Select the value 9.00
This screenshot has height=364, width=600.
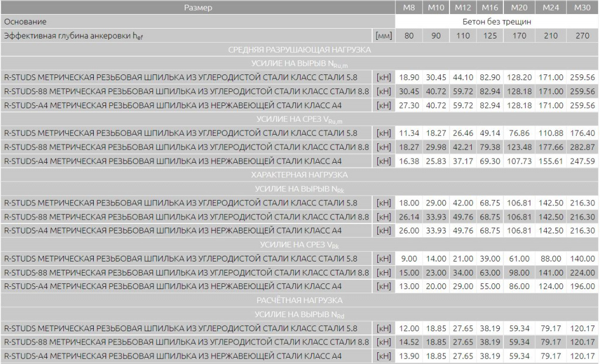tap(408, 259)
